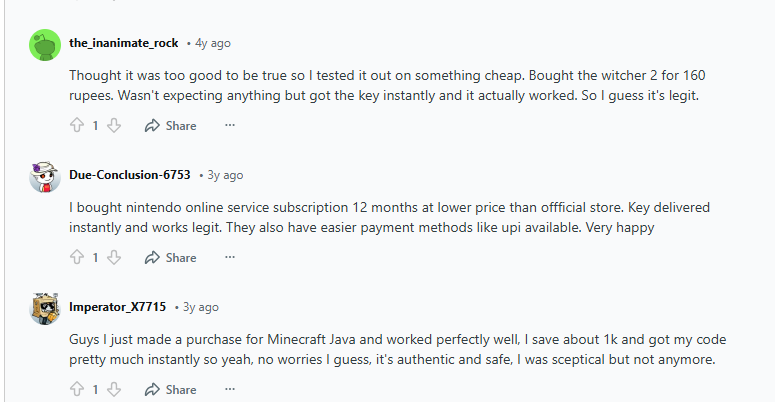Open the_inanimate_rock's avatar profile

pyautogui.click(x=45, y=45)
